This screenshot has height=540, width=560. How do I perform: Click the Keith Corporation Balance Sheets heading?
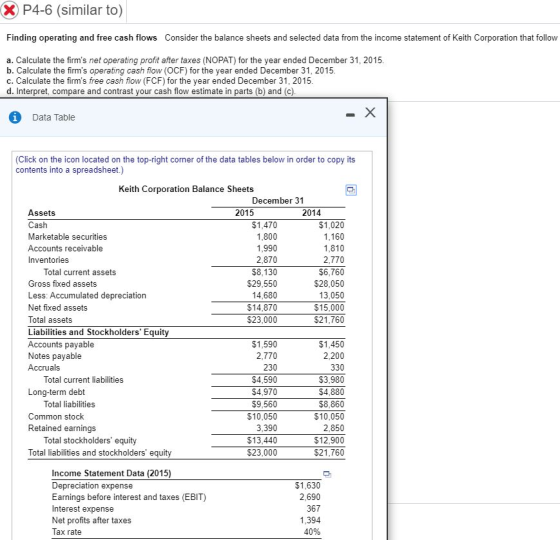186,189
